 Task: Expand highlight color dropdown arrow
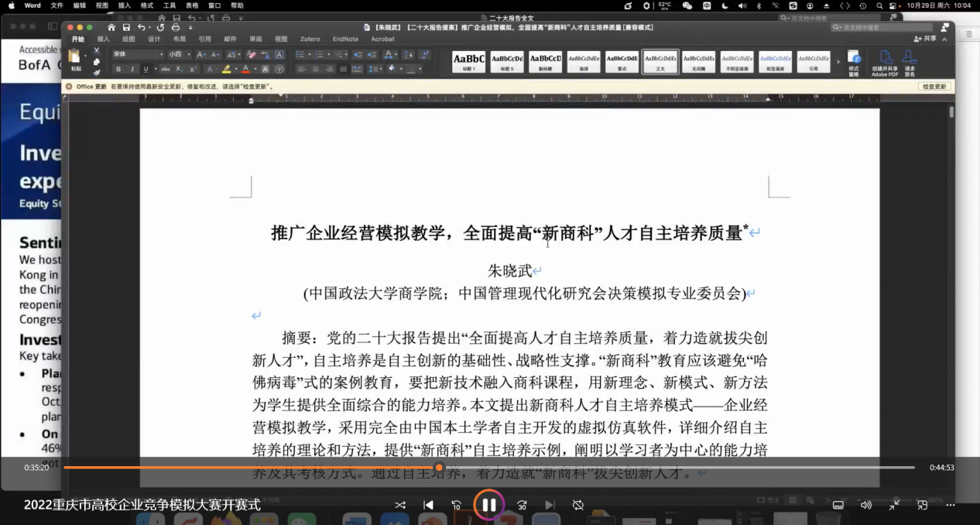tap(236, 69)
